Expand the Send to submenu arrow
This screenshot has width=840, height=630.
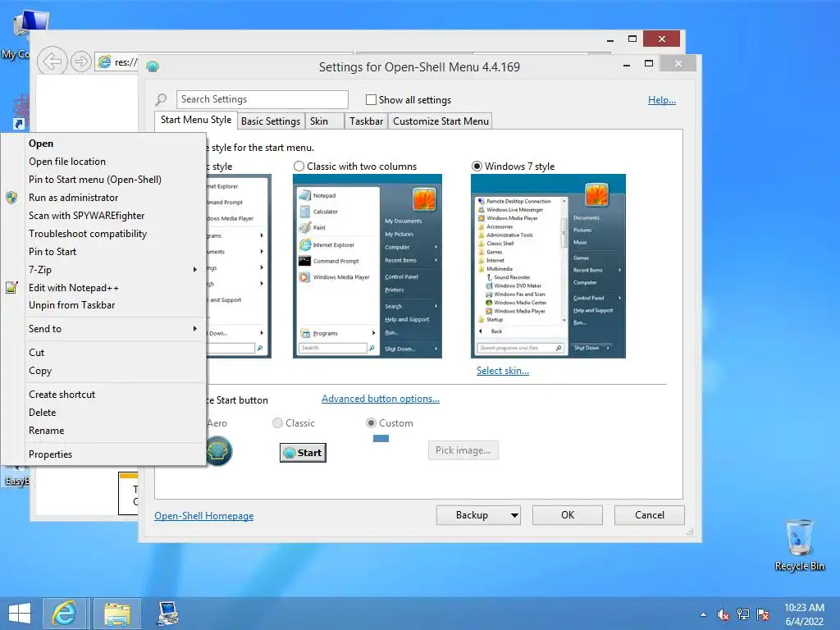(x=195, y=328)
